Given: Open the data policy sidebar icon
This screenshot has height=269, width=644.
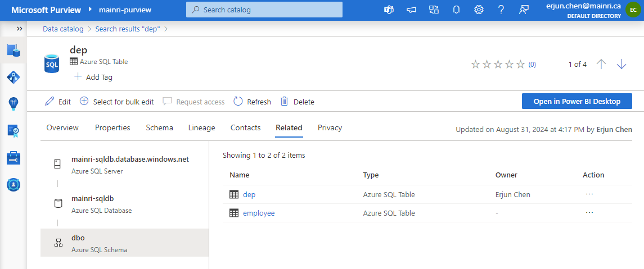Looking at the screenshot, I should pos(13,130).
